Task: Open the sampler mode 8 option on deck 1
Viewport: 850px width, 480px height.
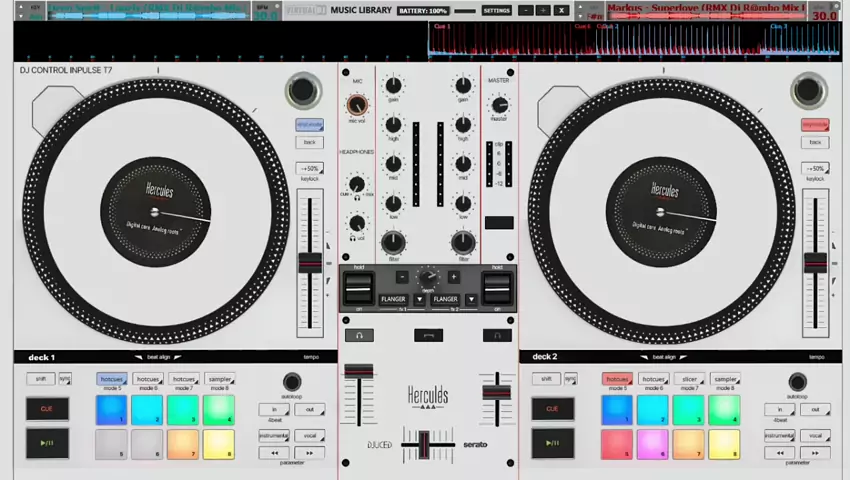Action: click(x=220, y=380)
